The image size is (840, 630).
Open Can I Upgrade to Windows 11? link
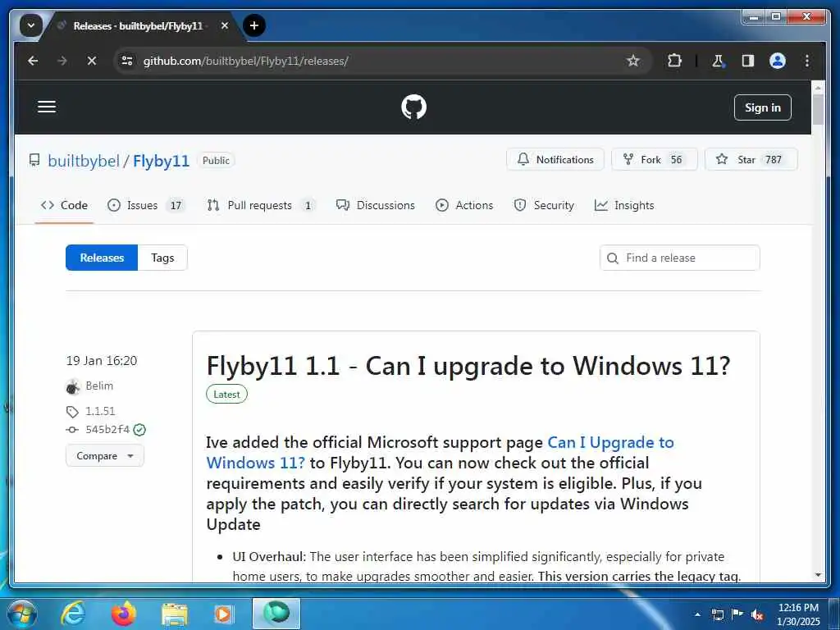pos(440,453)
